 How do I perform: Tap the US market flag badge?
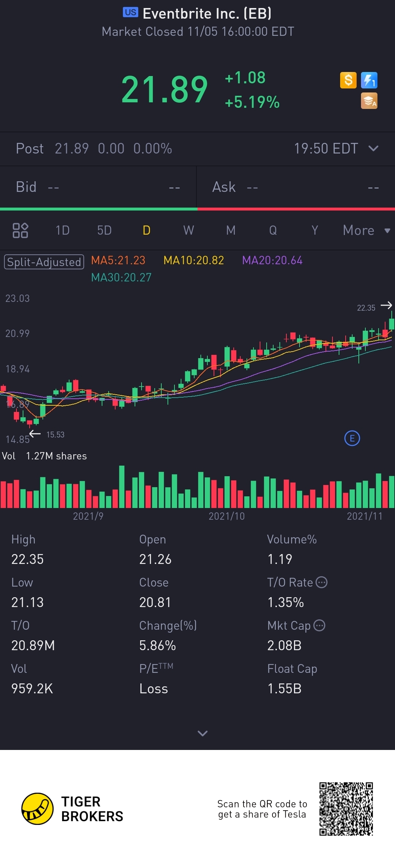131,12
